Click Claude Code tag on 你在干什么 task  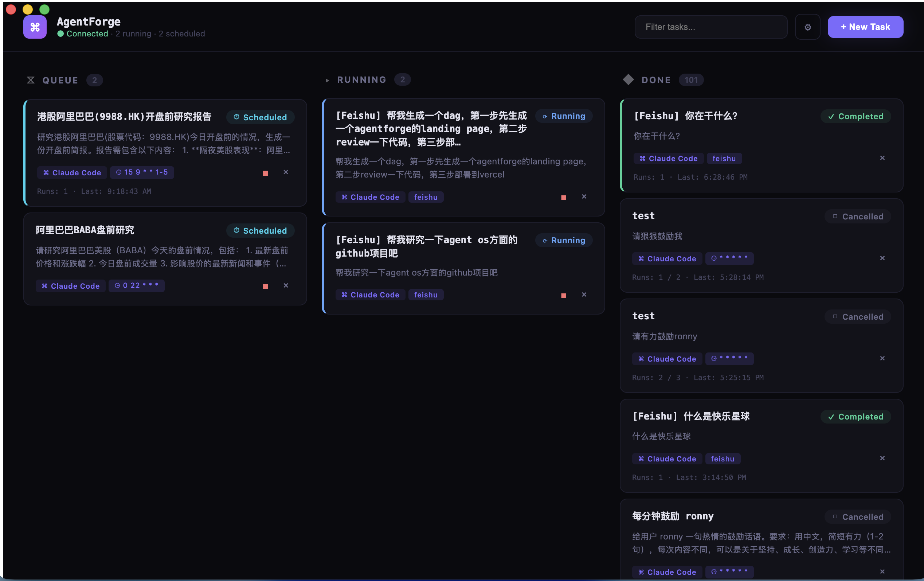coord(669,159)
